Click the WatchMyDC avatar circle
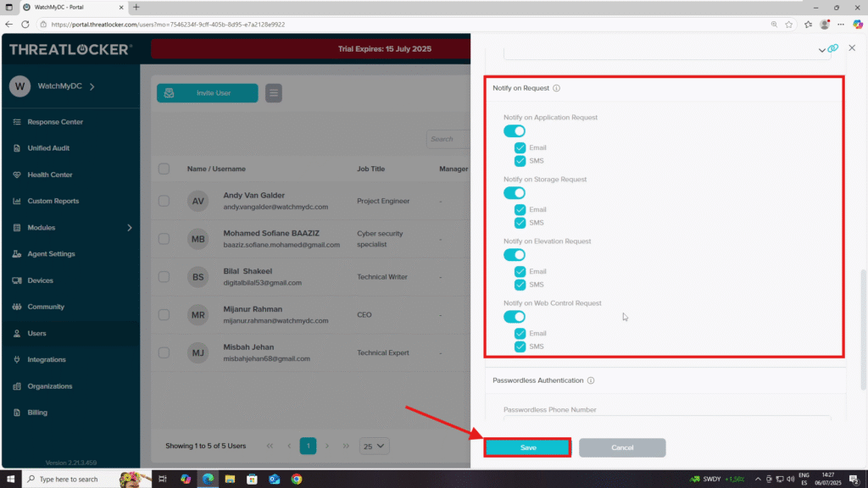The height and width of the screenshot is (488, 868). (20, 86)
